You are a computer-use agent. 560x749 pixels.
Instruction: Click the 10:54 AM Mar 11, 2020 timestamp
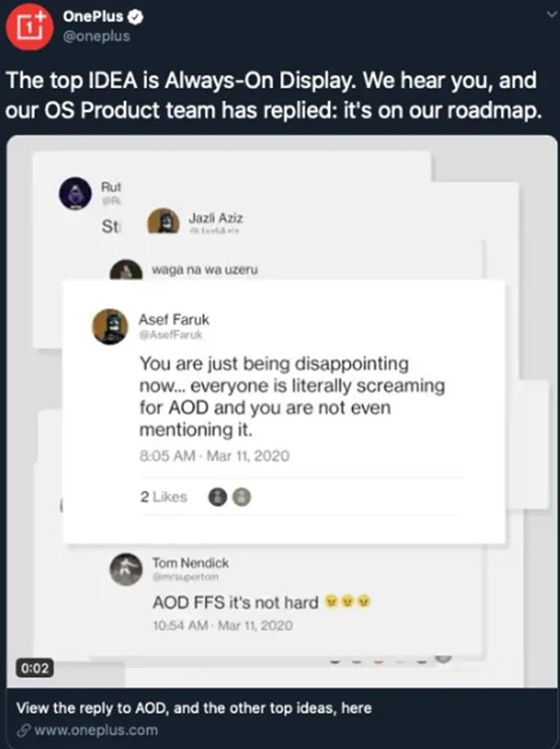coord(223,626)
